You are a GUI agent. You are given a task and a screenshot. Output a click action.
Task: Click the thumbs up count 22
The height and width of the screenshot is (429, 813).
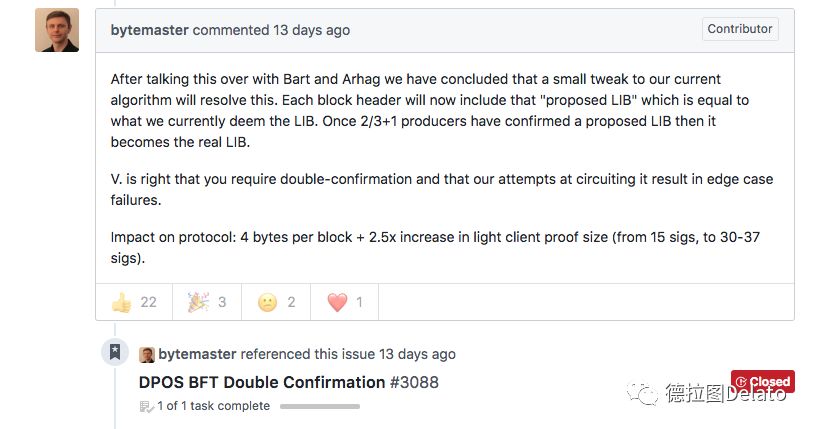(148, 302)
